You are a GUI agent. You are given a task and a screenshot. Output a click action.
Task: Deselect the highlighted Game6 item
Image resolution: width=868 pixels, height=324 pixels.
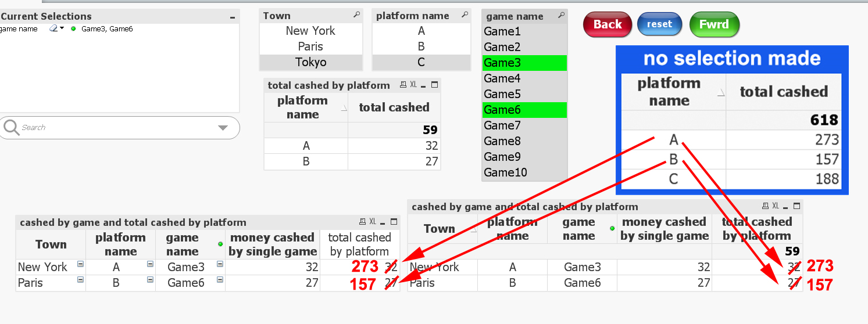coord(524,110)
